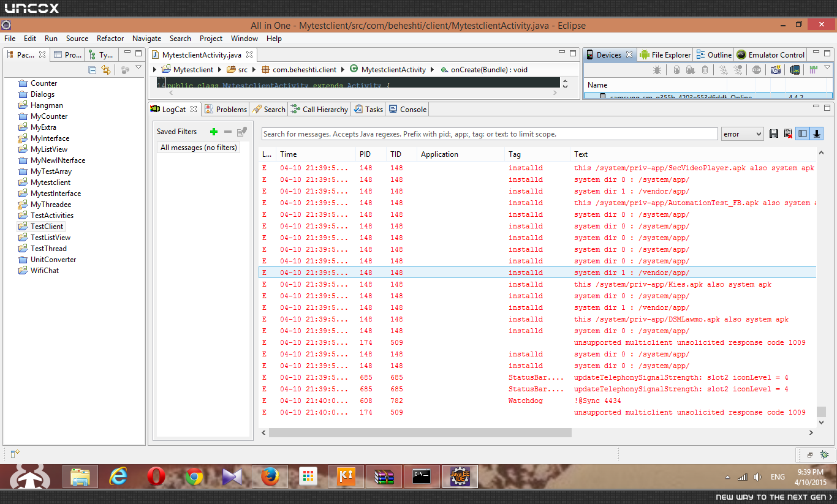Edit the selected LogCat filter
The image size is (837, 504).
pos(242,132)
